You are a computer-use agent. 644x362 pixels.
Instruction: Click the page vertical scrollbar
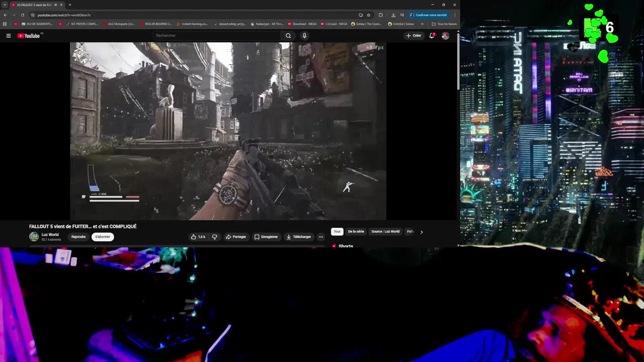[458, 60]
